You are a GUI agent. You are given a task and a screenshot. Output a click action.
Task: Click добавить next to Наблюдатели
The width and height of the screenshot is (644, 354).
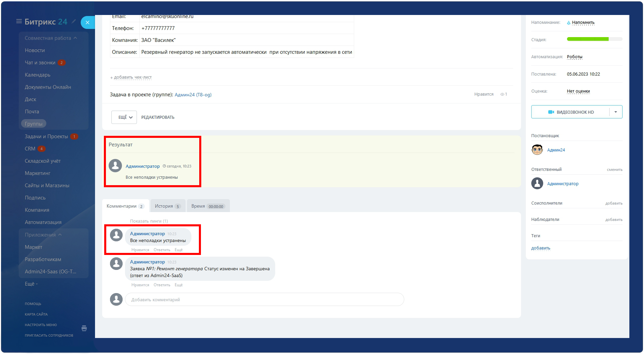[614, 220]
